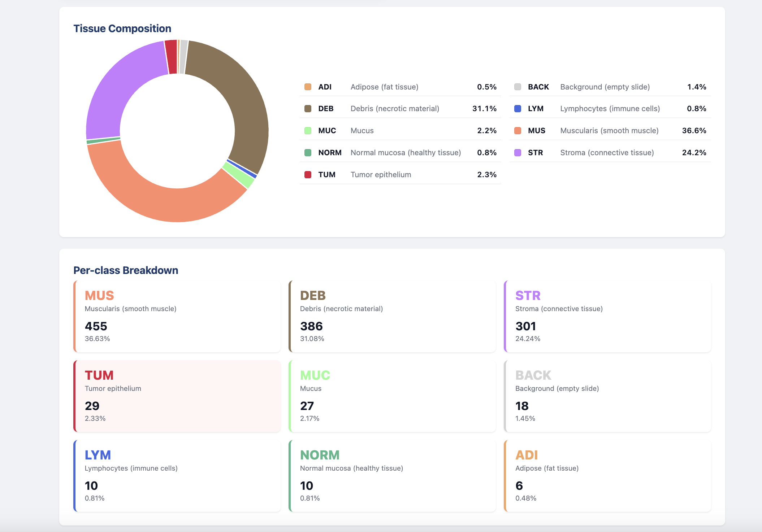Click the DEB brown legend swatch
Image resolution: width=762 pixels, height=532 pixels.
tap(308, 109)
